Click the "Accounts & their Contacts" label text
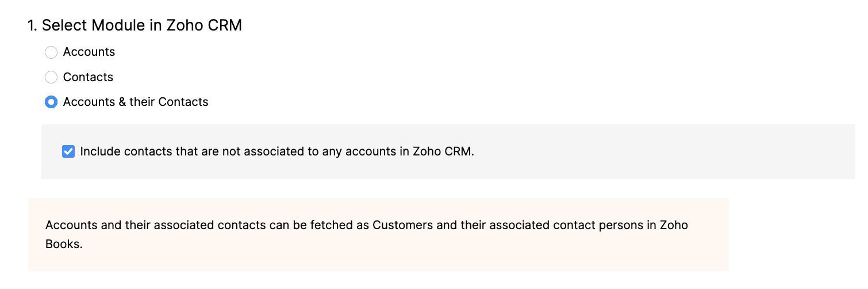The height and width of the screenshot is (289, 868). [135, 102]
